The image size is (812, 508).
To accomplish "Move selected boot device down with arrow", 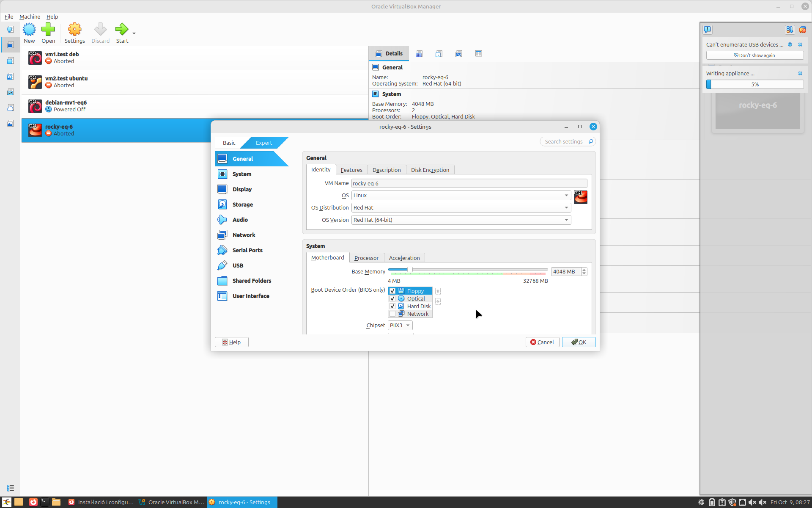I will coord(438,301).
